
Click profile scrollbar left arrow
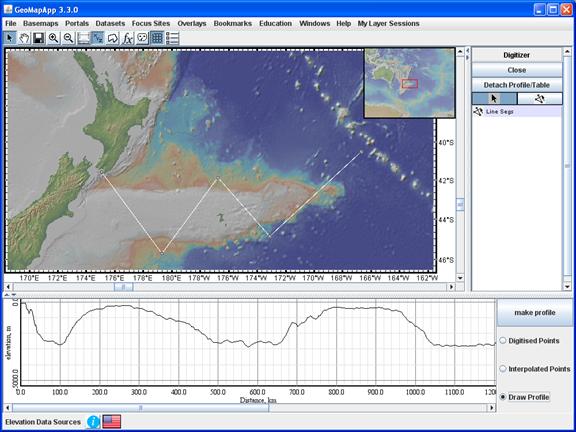pos(8,408)
